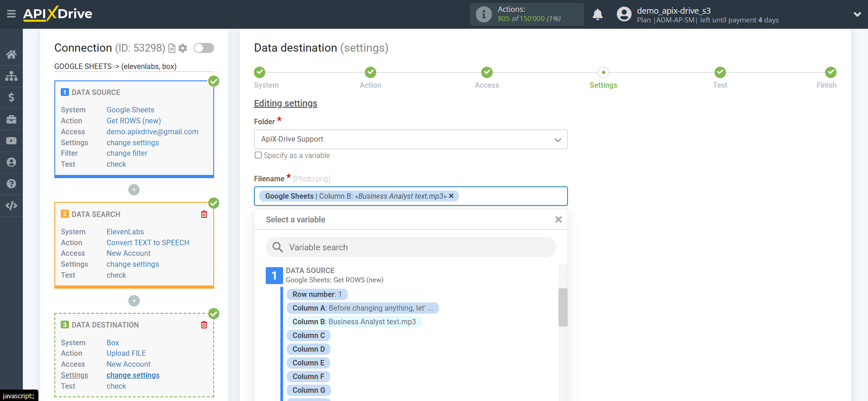Open Convert TEXT to SPEECH link
This screenshot has height=401, width=868.
[148, 243]
